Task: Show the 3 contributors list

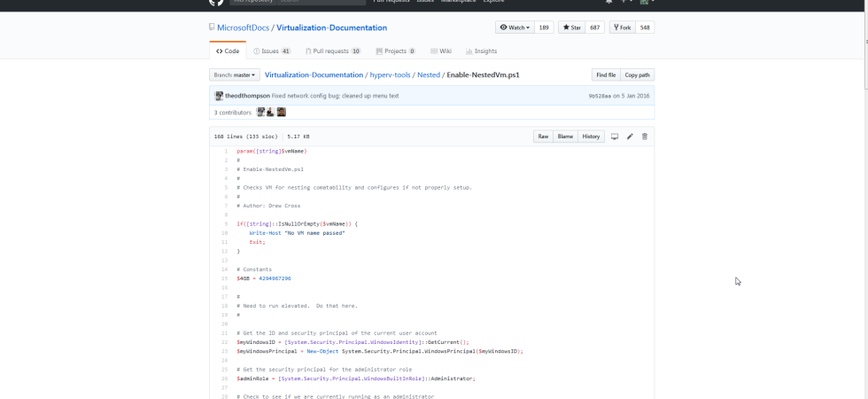Action: 232,113
